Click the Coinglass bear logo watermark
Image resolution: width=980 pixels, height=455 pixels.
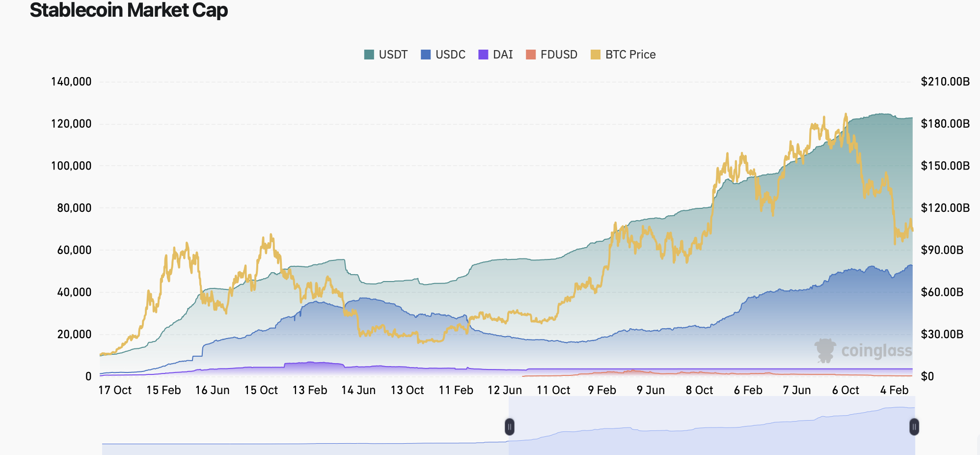[x=826, y=351]
